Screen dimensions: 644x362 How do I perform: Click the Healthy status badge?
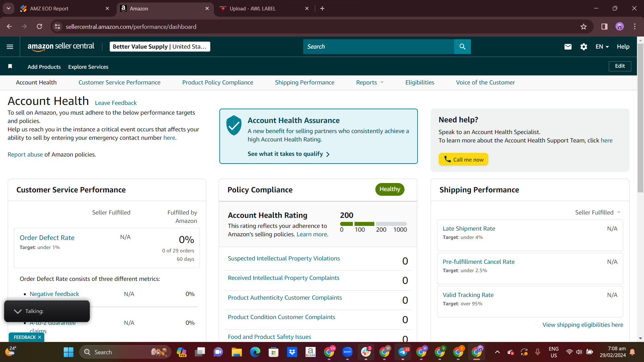tap(390, 189)
